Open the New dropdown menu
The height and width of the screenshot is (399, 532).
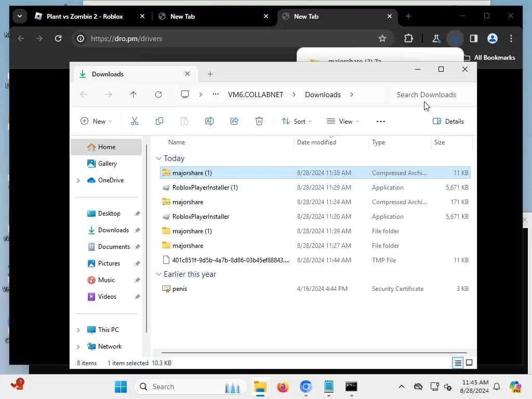[96, 121]
